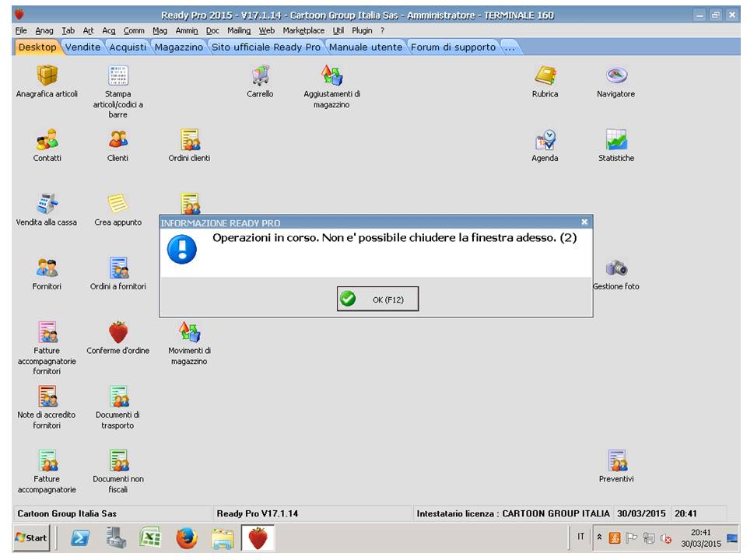This screenshot has height=560, width=747.
Task: Open Sito ufficiale Ready Pro tab
Action: (x=266, y=47)
